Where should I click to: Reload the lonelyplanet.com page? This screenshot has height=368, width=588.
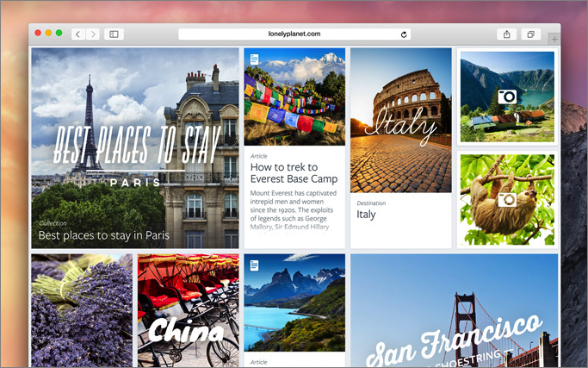pyautogui.click(x=404, y=34)
